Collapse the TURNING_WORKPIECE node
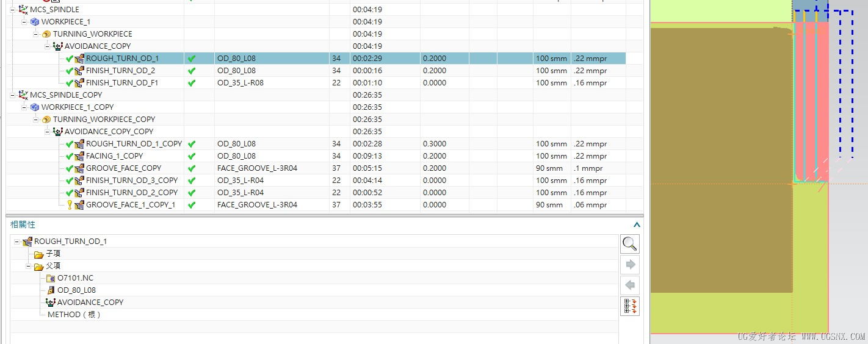This screenshot has width=868, height=344. point(36,34)
